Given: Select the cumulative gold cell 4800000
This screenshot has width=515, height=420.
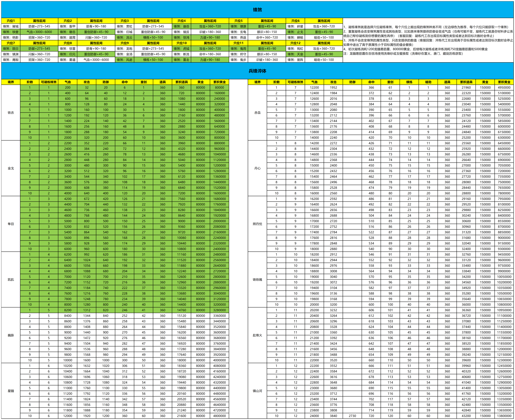Looking at the screenshot, I should (x=220, y=416).
